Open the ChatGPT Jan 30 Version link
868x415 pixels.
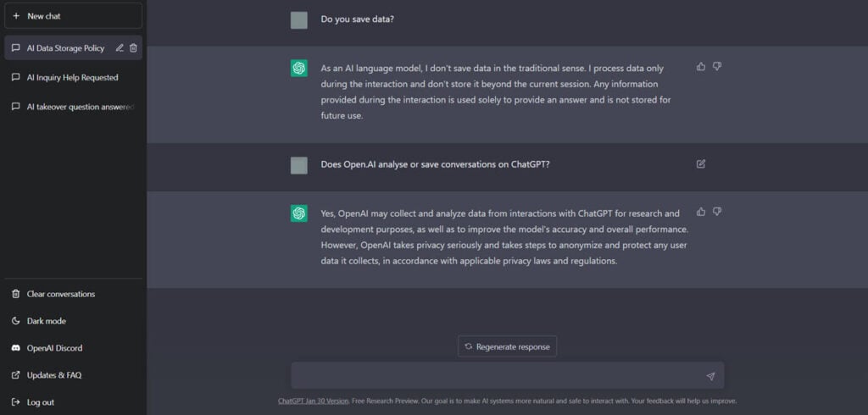(313, 401)
